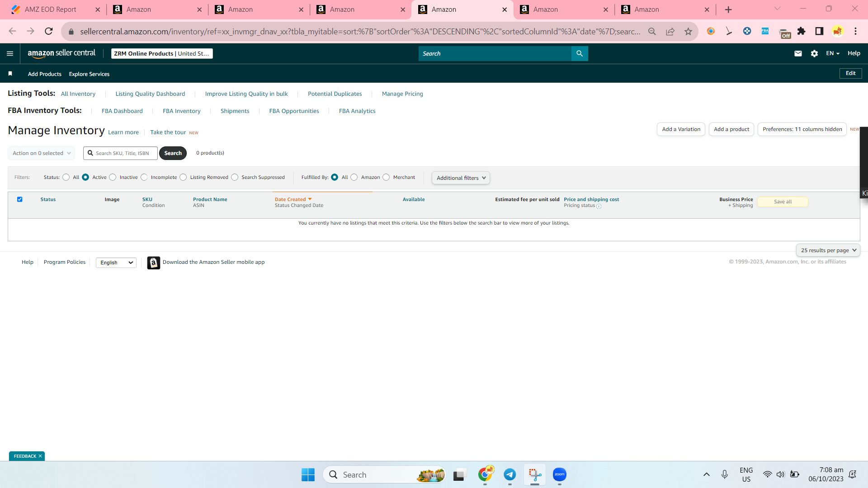The image size is (868, 488).
Task: Select the Fulfilled By Merchant radio button
Action: click(386, 177)
